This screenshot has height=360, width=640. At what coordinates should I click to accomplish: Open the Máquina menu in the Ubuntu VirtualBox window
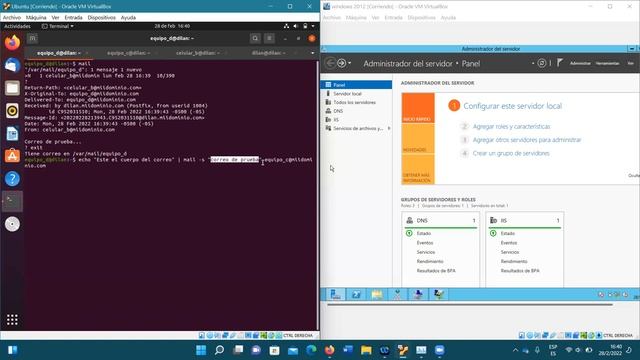[x=36, y=18]
